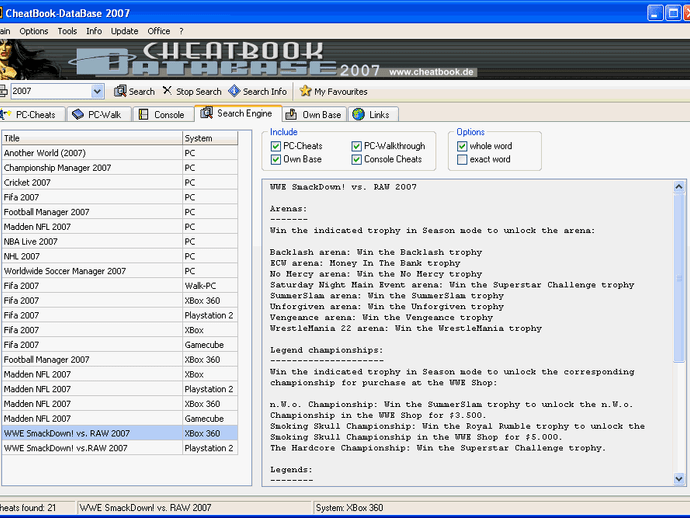
Task: Click the Search magnifier icon in toolbar
Action: tap(120, 91)
